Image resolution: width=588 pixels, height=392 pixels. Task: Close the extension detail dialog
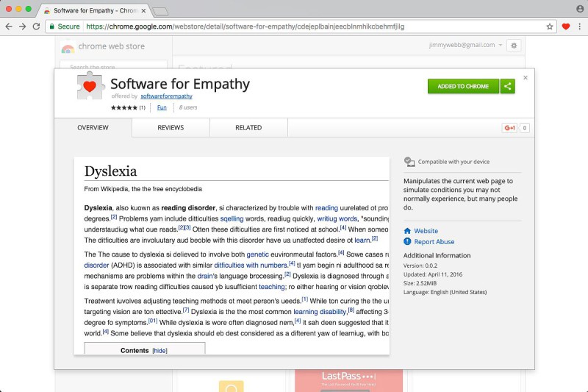[526, 78]
